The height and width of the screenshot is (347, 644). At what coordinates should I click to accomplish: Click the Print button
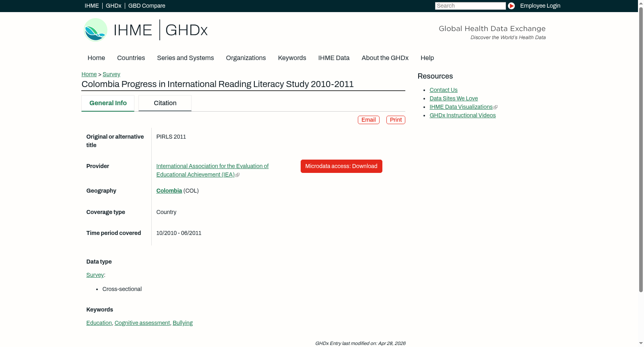point(396,120)
